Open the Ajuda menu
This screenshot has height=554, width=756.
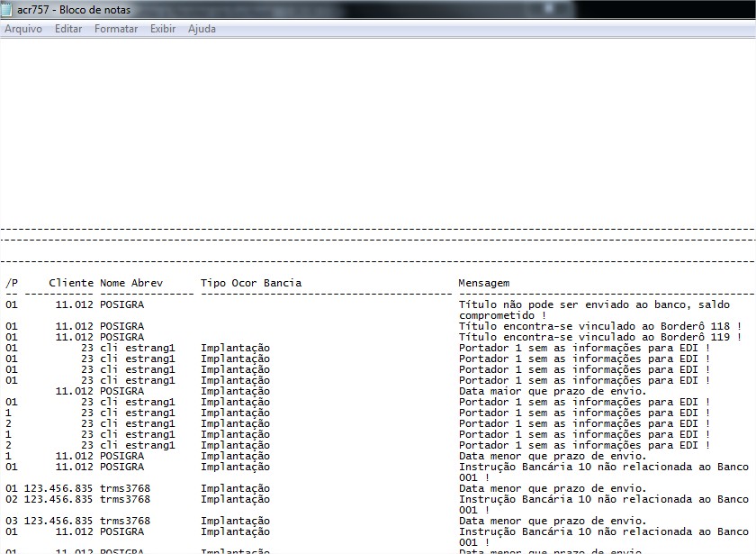202,29
